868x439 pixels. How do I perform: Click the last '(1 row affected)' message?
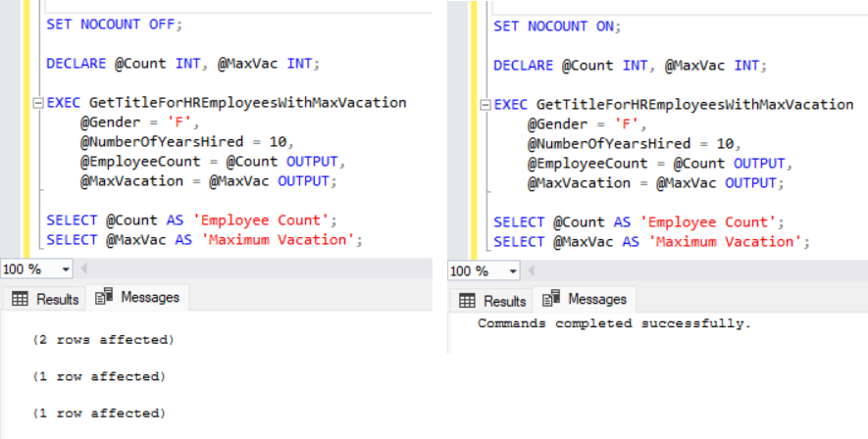[x=99, y=413]
